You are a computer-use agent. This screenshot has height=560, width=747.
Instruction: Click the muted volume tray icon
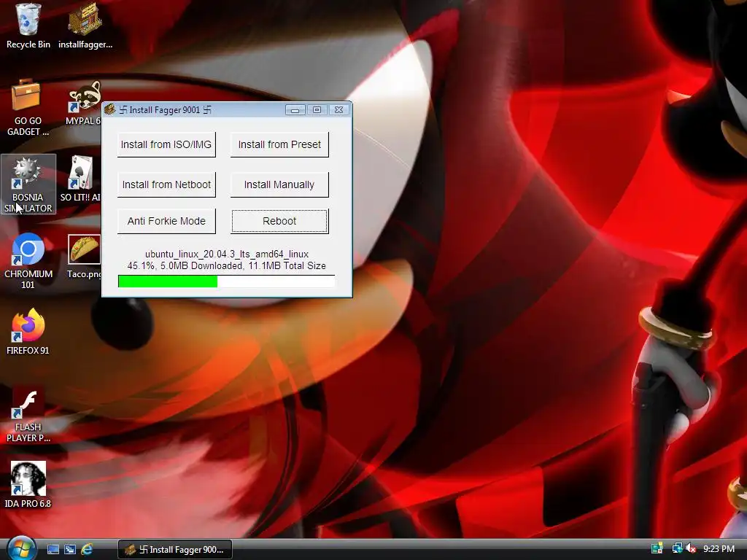click(691, 548)
